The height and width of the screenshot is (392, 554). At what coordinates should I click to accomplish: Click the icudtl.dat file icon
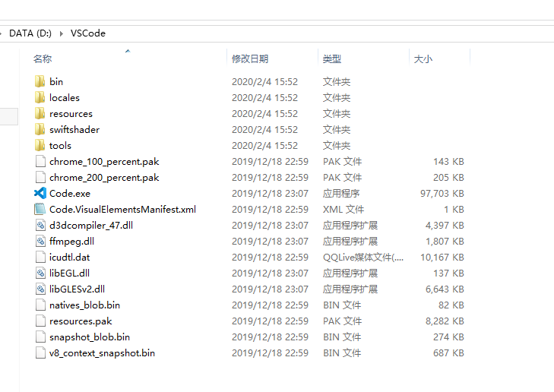(40, 257)
